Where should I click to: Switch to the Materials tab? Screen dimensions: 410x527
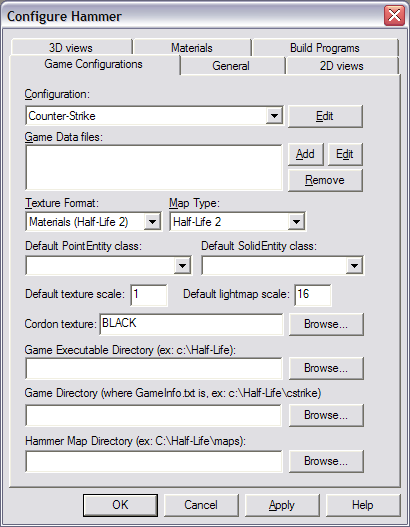192,47
